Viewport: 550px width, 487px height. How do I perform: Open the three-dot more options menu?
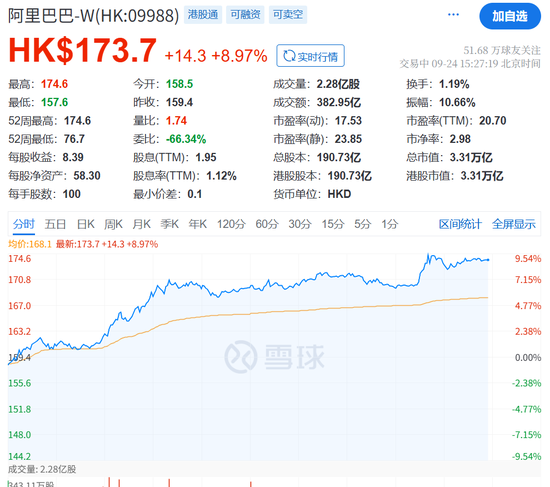tap(453, 14)
